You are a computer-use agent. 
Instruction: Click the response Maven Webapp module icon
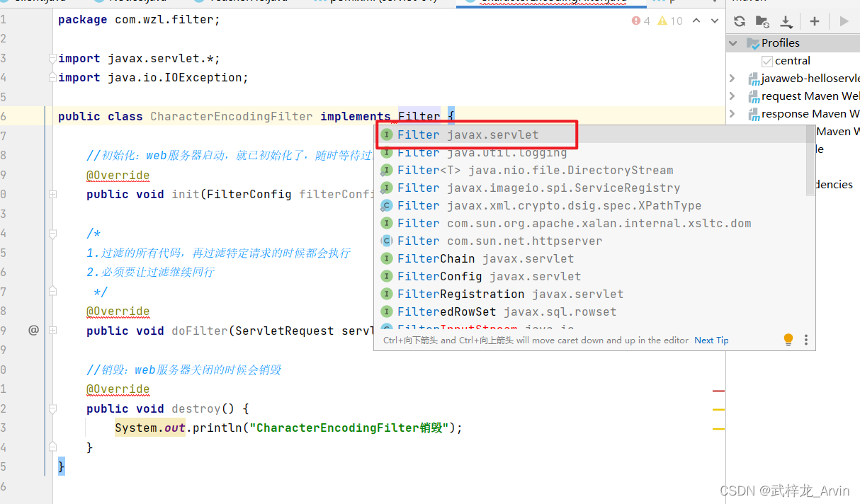click(753, 114)
